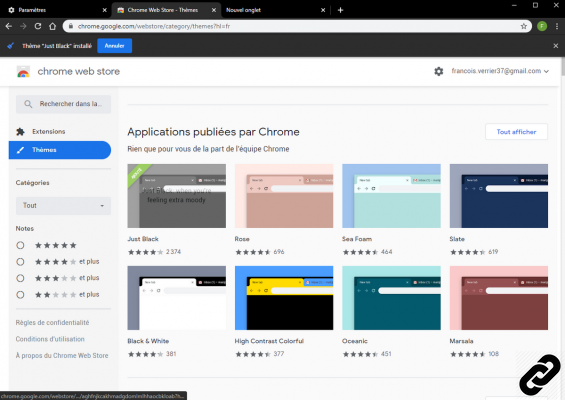Open the Black & White theme thumbnail
565x400 pixels.
[177, 298]
